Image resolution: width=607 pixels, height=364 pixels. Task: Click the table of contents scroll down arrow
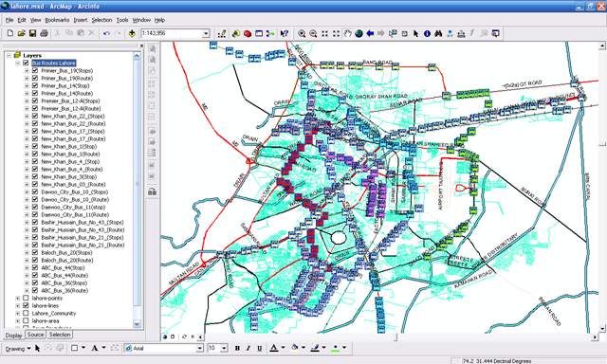[137, 324]
